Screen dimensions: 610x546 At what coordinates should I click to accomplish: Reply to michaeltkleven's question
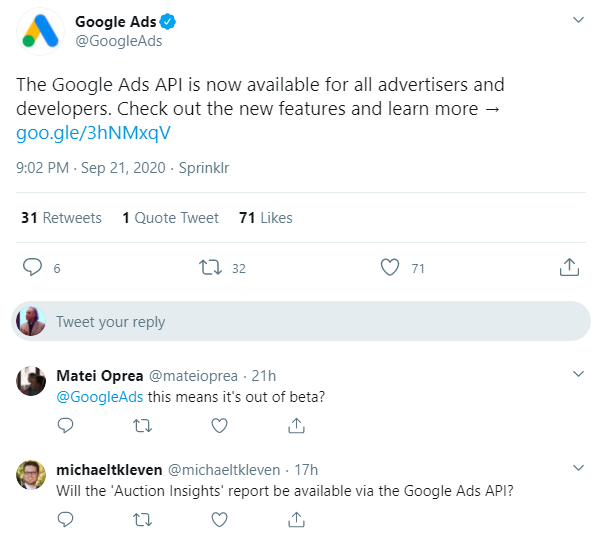coord(65,519)
